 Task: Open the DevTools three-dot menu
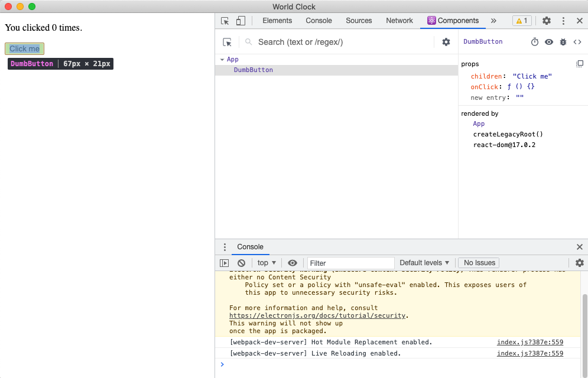click(x=563, y=21)
